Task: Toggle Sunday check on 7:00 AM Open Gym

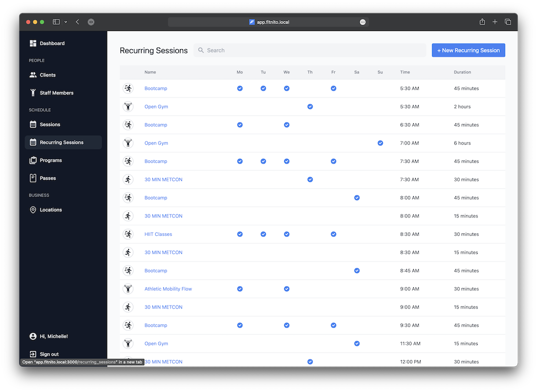Action: [x=380, y=143]
